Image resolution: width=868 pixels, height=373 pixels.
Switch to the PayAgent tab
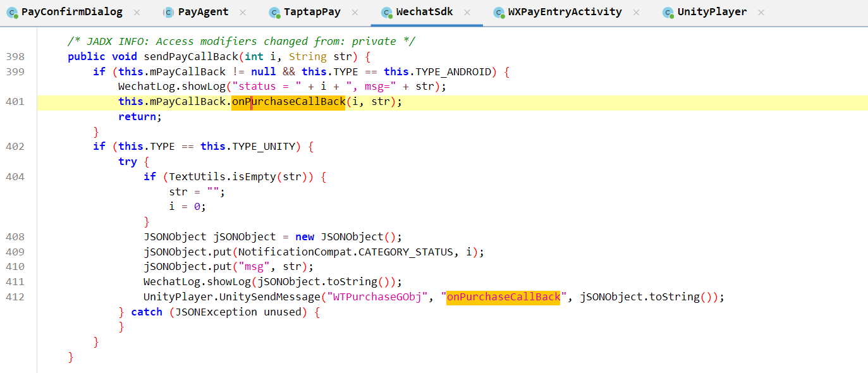pos(203,12)
